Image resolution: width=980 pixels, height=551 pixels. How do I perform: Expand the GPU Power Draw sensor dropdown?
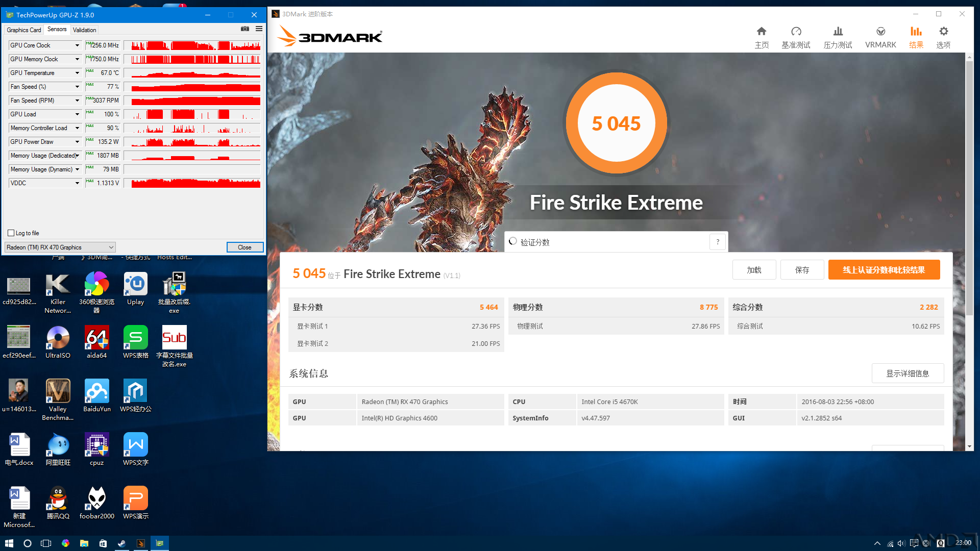click(x=77, y=142)
